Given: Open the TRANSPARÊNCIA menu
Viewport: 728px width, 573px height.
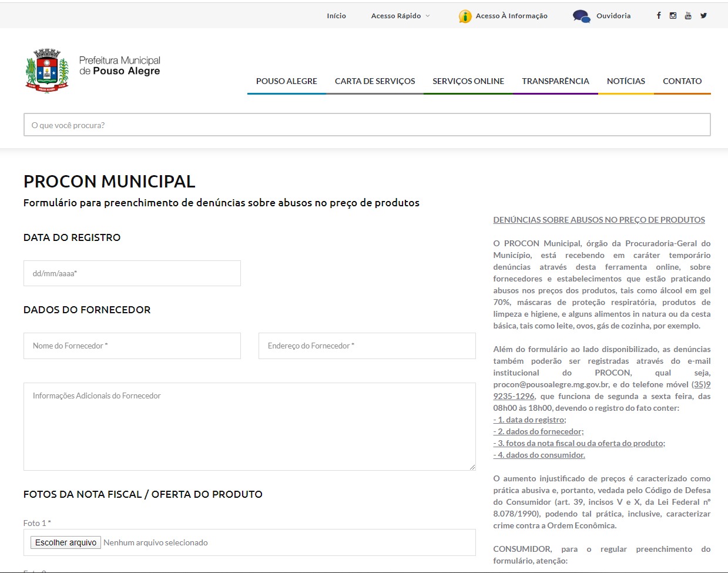Looking at the screenshot, I should coord(555,82).
